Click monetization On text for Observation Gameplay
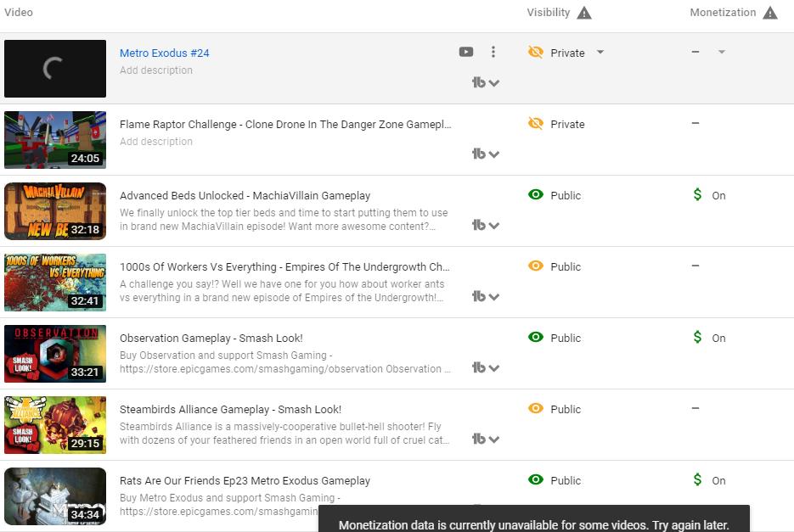Image resolution: width=794 pixels, height=532 pixels. (718, 339)
